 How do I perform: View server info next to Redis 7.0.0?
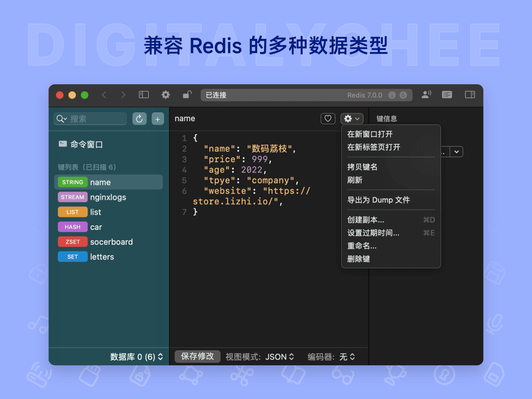point(392,95)
